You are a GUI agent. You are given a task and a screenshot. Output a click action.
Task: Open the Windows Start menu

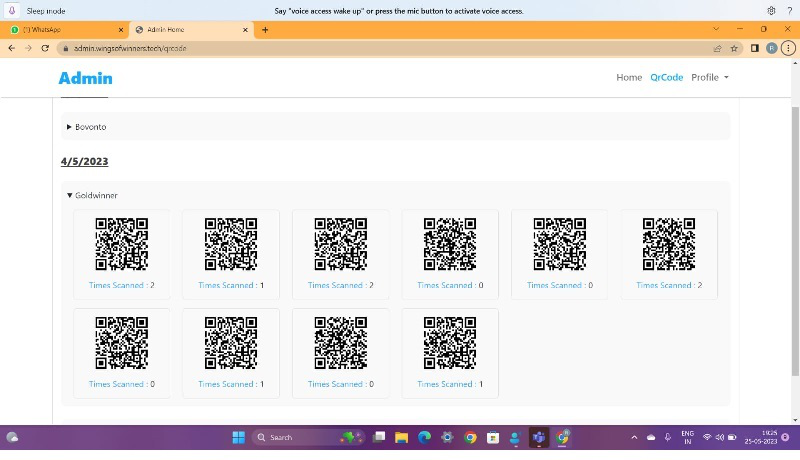point(238,437)
